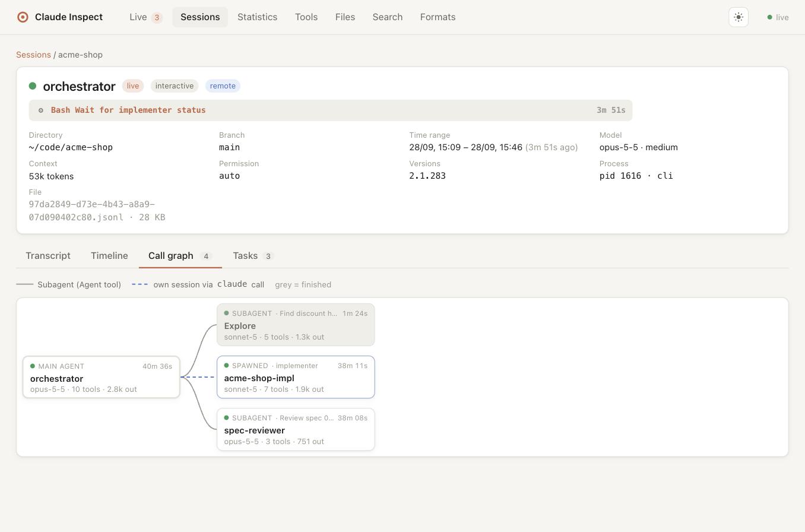Screen dimensions: 805x532
Task: Select the acme-shop-impl spawned node
Action: click(x=296, y=377)
